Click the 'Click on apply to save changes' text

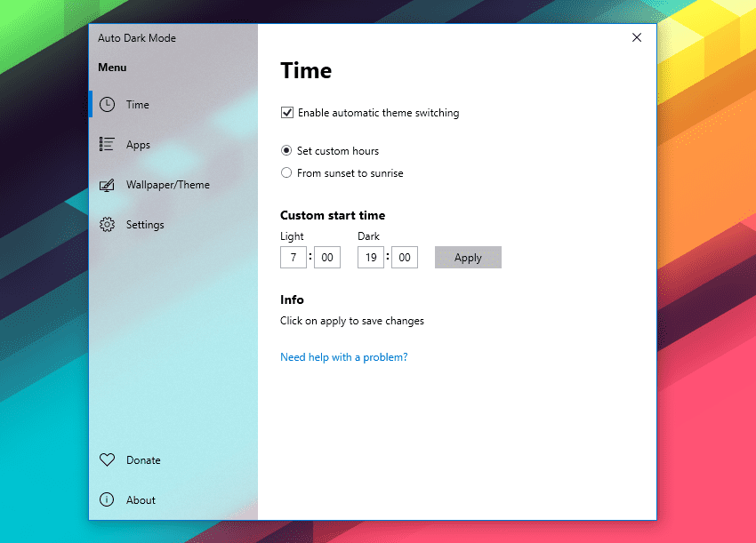(x=352, y=321)
